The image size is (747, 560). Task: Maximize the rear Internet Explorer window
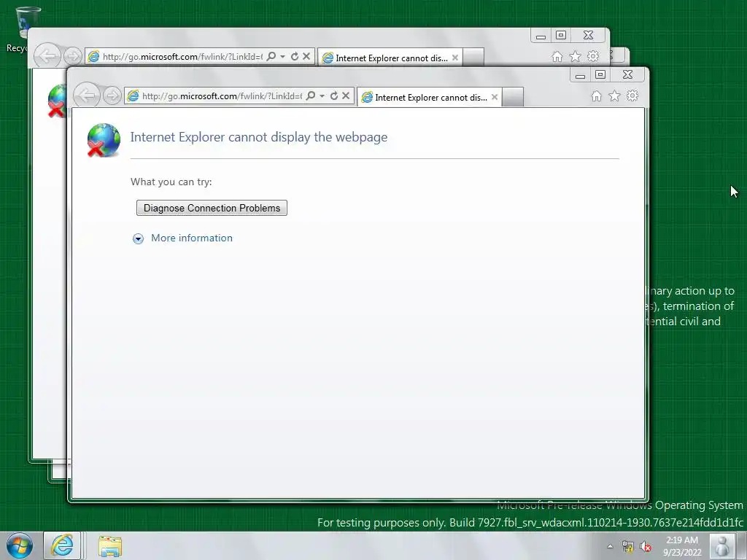pyautogui.click(x=561, y=35)
